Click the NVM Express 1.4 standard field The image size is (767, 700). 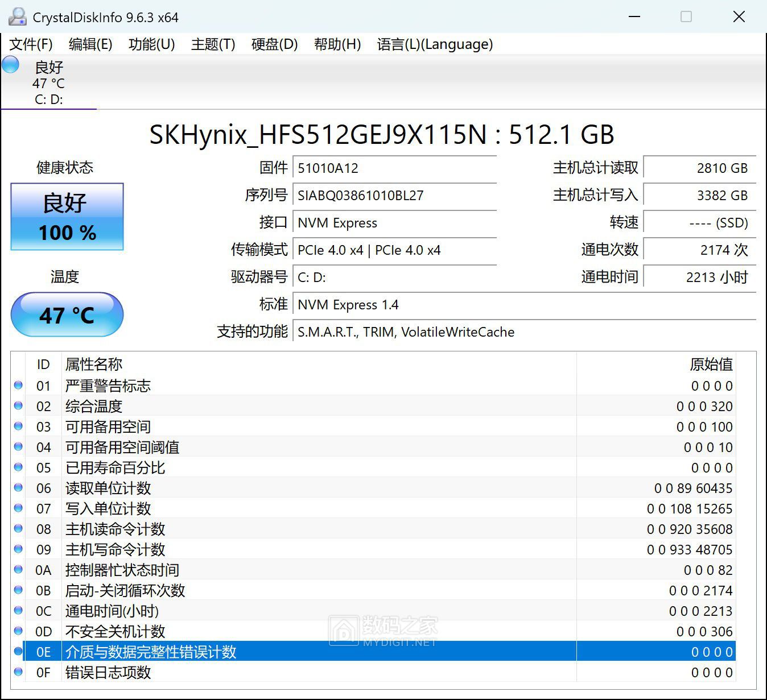pos(524,305)
